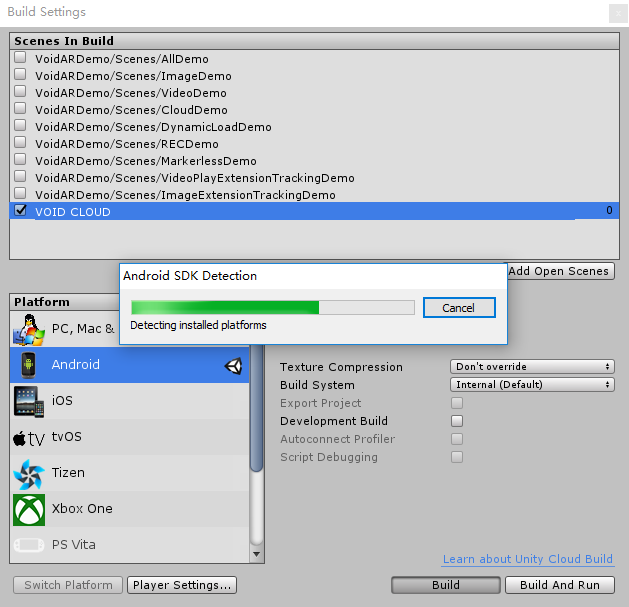Click the Unity logo on Android row
629x607 pixels.
(x=233, y=366)
